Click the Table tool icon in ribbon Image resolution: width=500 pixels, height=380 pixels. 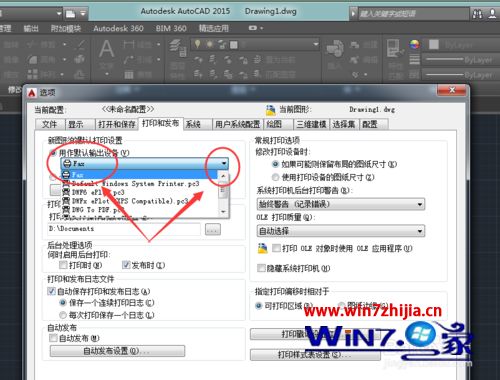(129, 75)
